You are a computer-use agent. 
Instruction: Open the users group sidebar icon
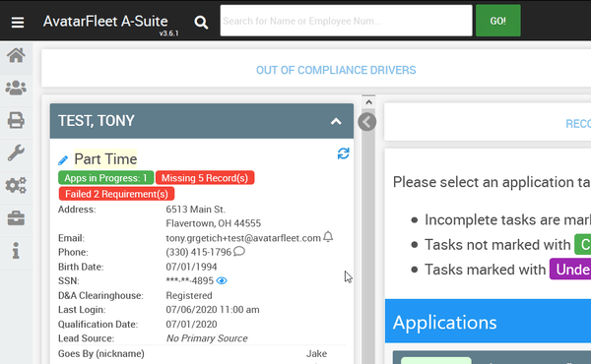tap(16, 89)
